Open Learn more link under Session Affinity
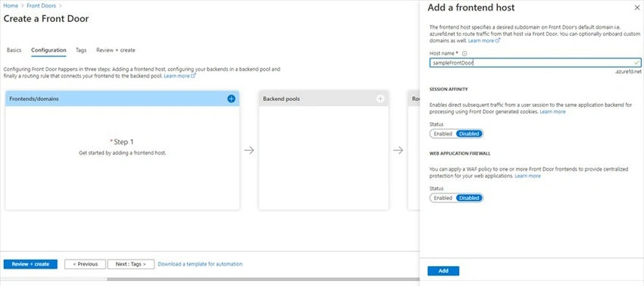 (552, 112)
